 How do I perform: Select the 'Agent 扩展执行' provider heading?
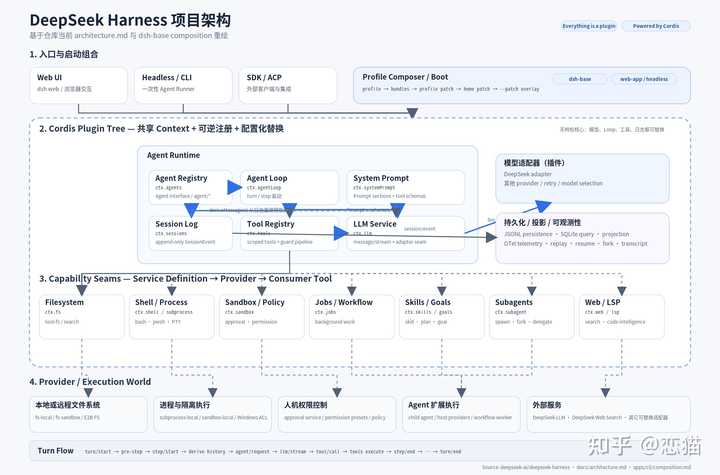433,405
